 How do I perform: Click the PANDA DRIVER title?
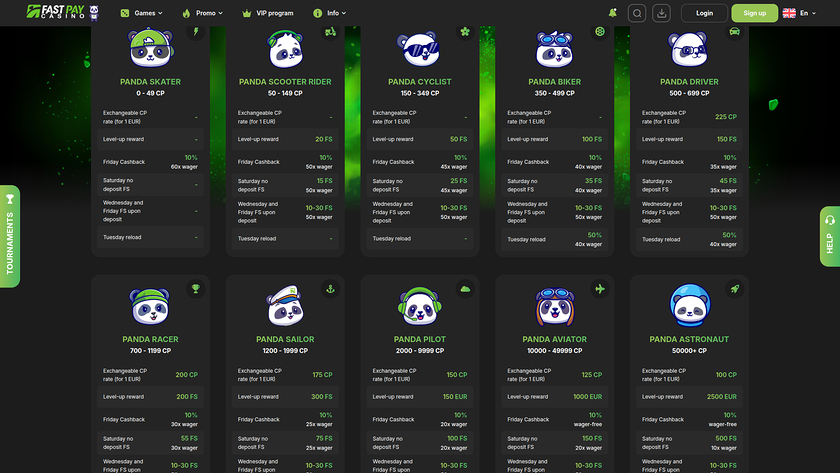click(689, 82)
